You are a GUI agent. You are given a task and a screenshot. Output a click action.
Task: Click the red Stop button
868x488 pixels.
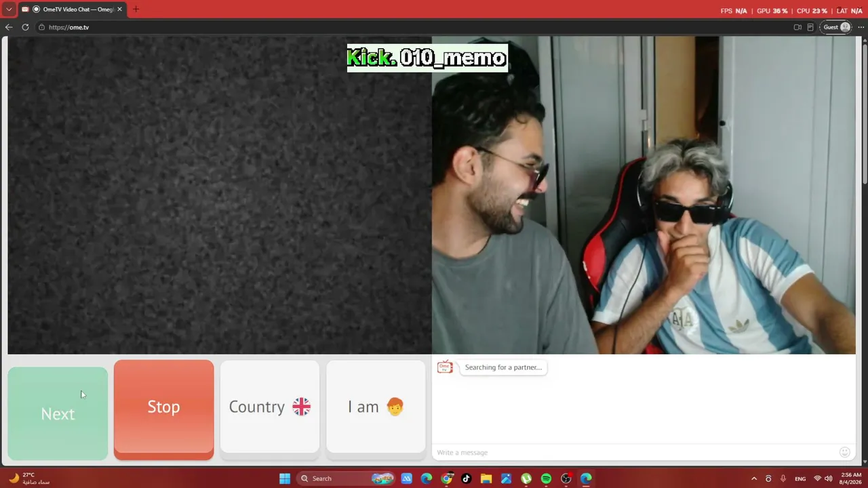click(163, 409)
